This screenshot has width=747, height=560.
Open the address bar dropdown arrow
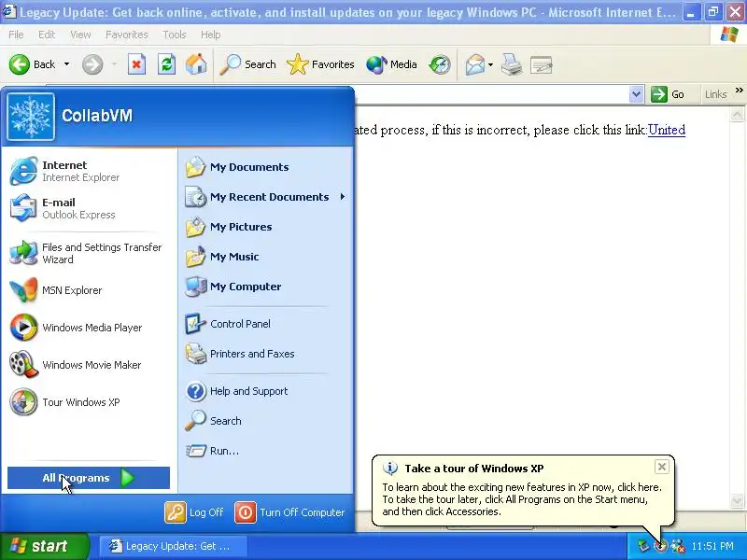click(636, 94)
